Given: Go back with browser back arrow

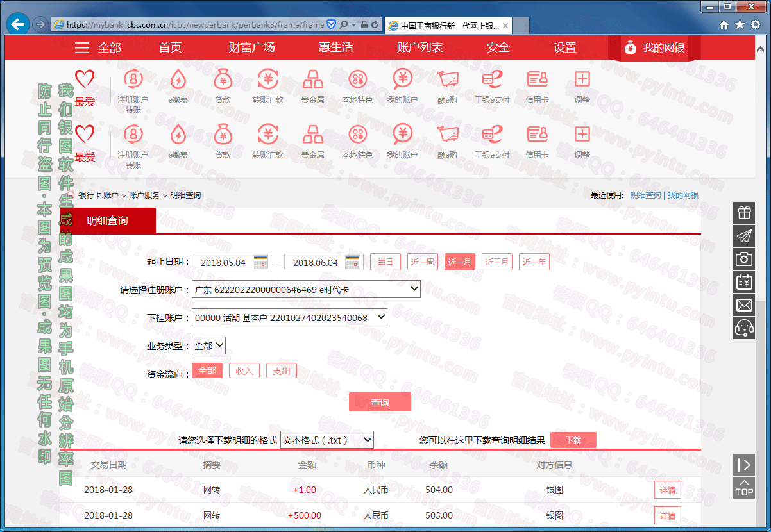Looking at the screenshot, I should coord(18,24).
